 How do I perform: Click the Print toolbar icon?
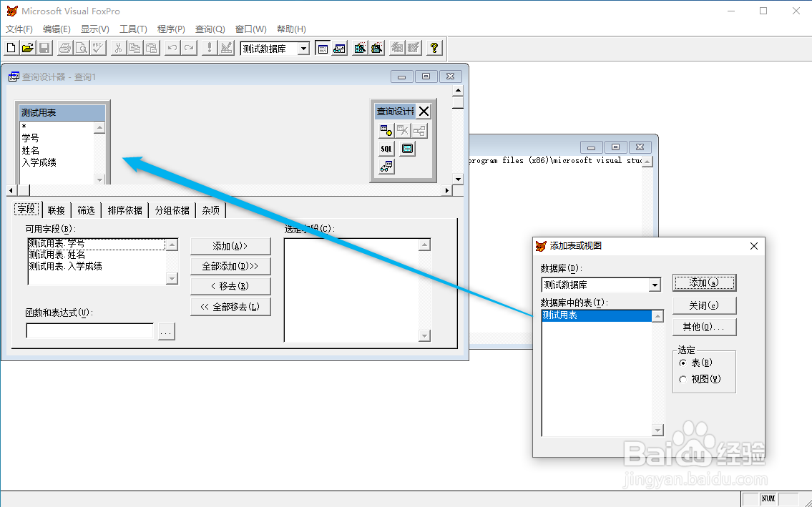[64, 48]
